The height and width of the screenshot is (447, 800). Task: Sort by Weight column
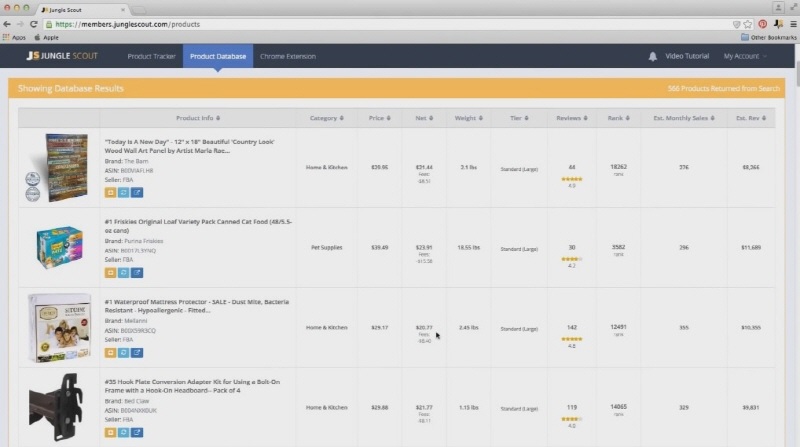(468, 118)
